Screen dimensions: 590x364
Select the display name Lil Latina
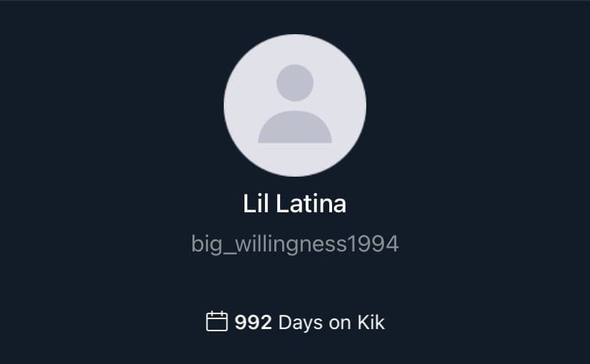pos(294,204)
